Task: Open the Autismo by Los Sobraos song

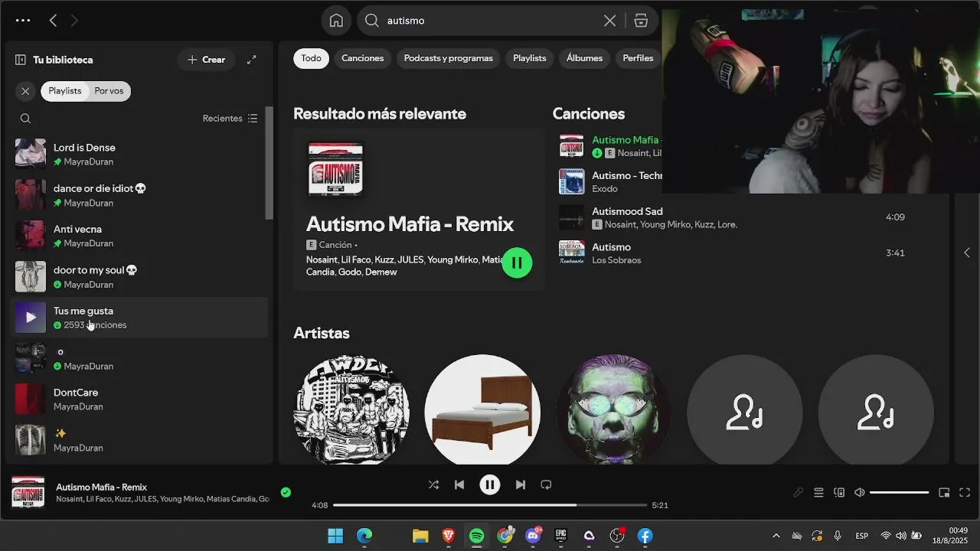Action: 735,253
